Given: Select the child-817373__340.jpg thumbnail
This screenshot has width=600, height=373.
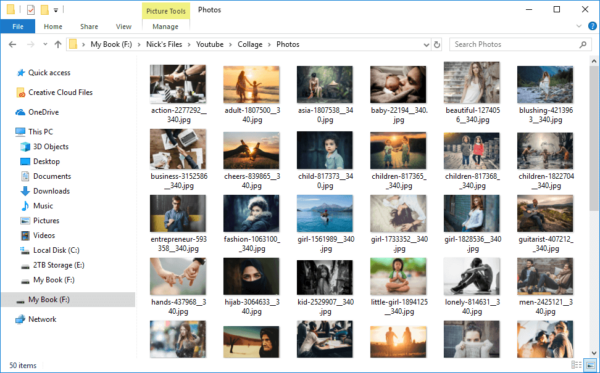Looking at the screenshot, I should click(x=325, y=150).
